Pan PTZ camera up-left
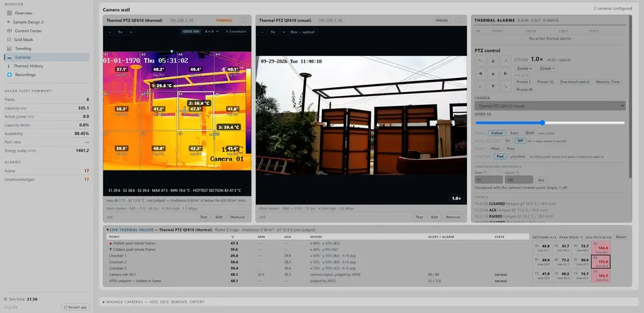Screen dimensions: 644x313 479,61
